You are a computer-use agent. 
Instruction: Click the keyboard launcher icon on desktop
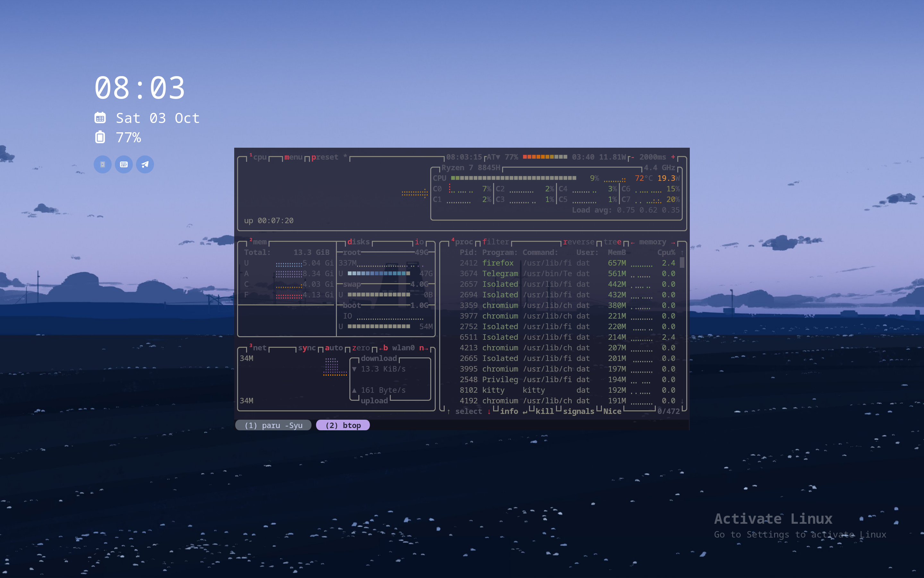(x=124, y=164)
